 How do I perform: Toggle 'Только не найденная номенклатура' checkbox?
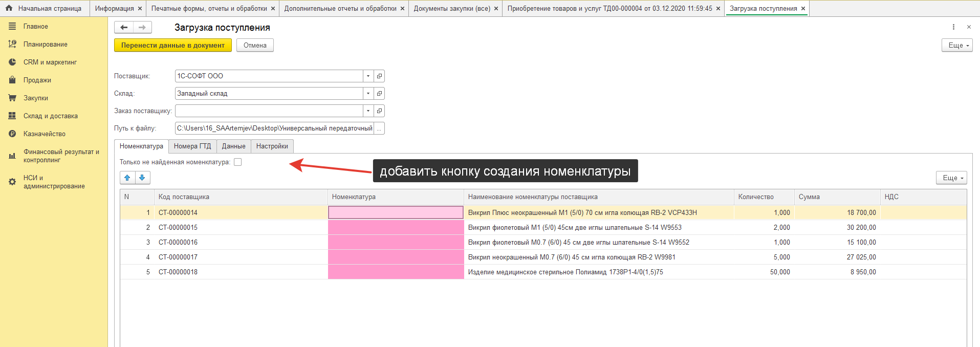point(238,162)
